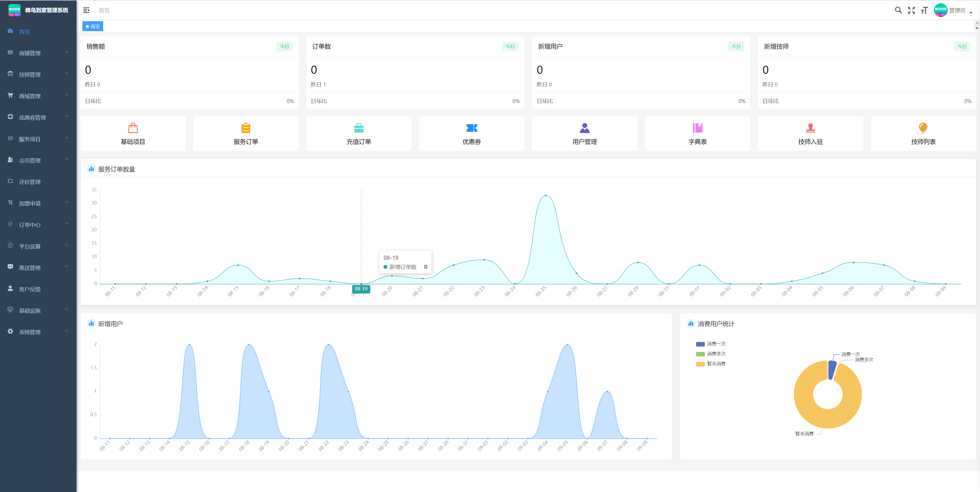Viewport: 980px width, 492px height.
Task: Open the 管理员 account dropdown arrow
Action: (x=971, y=13)
